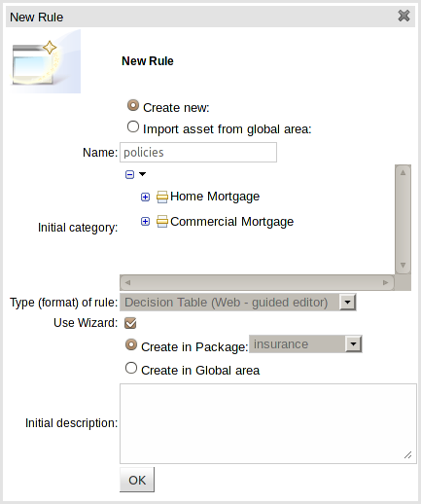
Task: Click the scroll left arrow under categories
Action: tap(127, 282)
